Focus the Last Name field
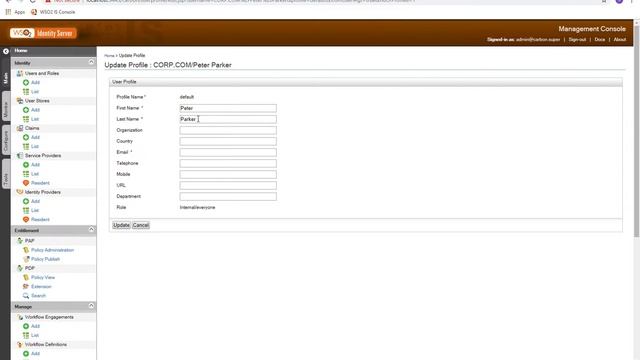 (228, 119)
